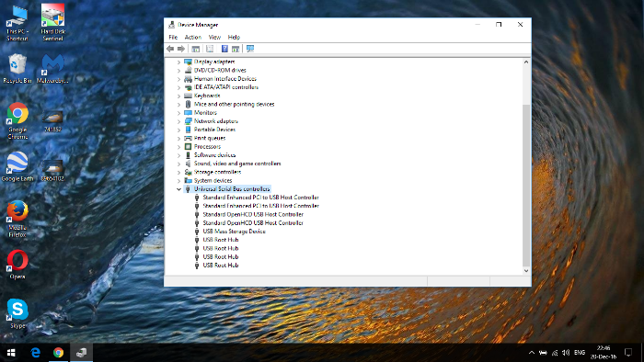Select Mice and other pointing devices
Image resolution: width=644 pixels, height=362 pixels.
[x=234, y=104]
